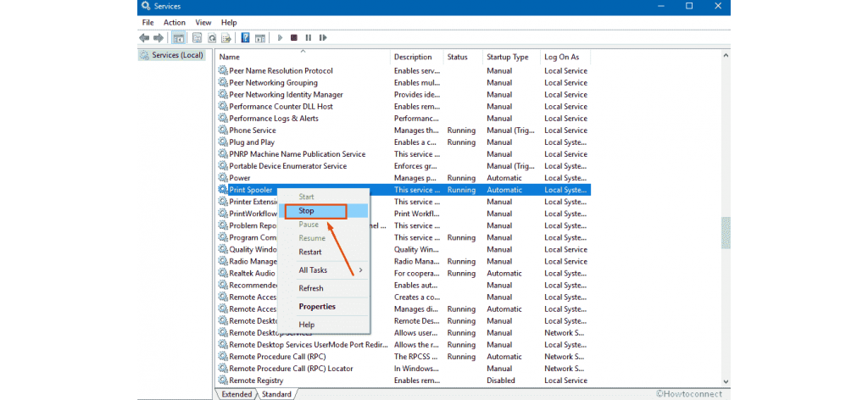
Task: Click the Back arrow in toolbar
Action: click(144, 38)
